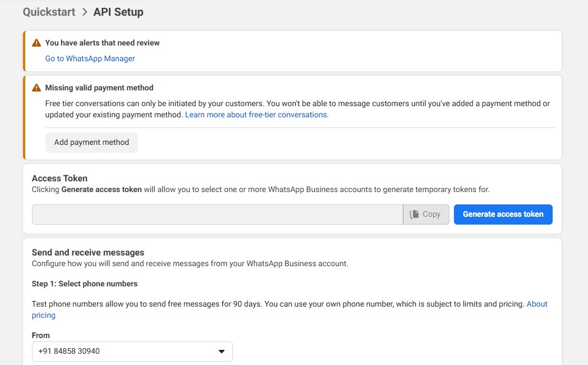Viewport: 588px width, 365px height.
Task: Click the Step 1: Select phone numbers label
Action: click(x=85, y=284)
